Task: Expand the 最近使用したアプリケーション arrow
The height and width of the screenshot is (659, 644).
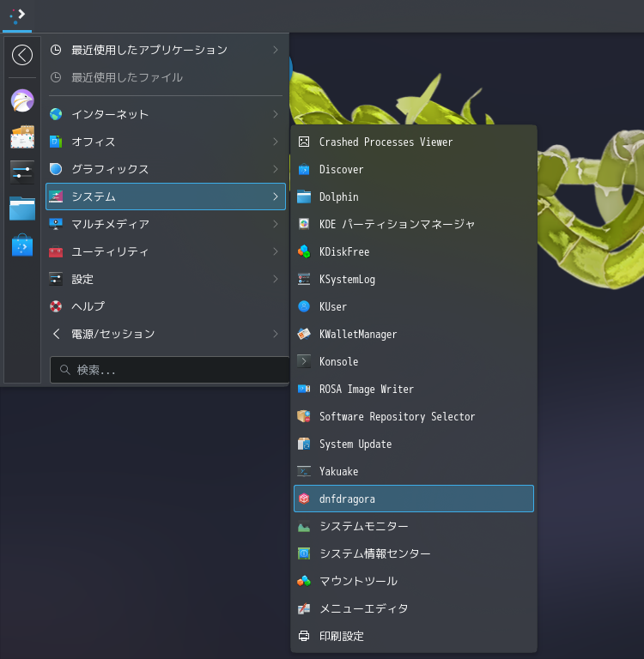Action: pyautogui.click(x=276, y=50)
